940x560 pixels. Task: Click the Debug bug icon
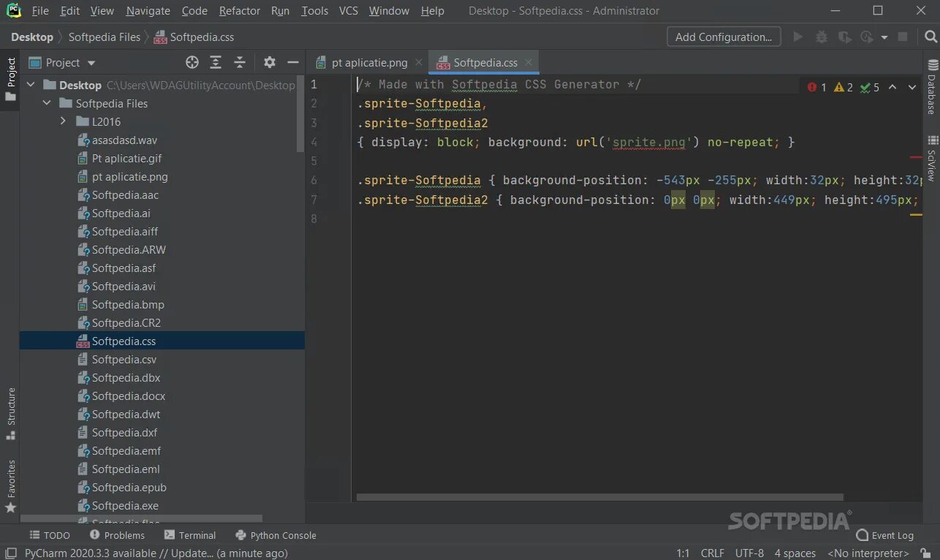click(822, 37)
